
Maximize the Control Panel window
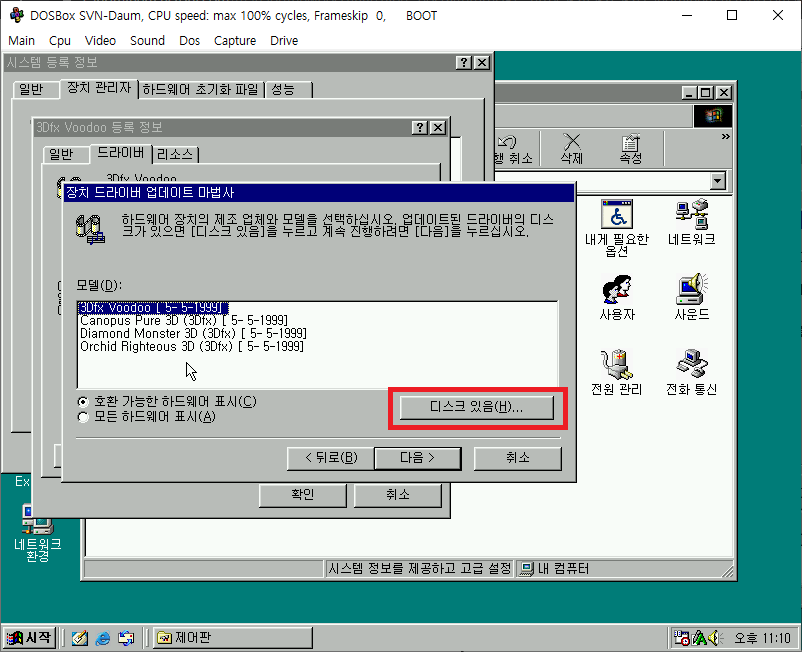pos(706,93)
